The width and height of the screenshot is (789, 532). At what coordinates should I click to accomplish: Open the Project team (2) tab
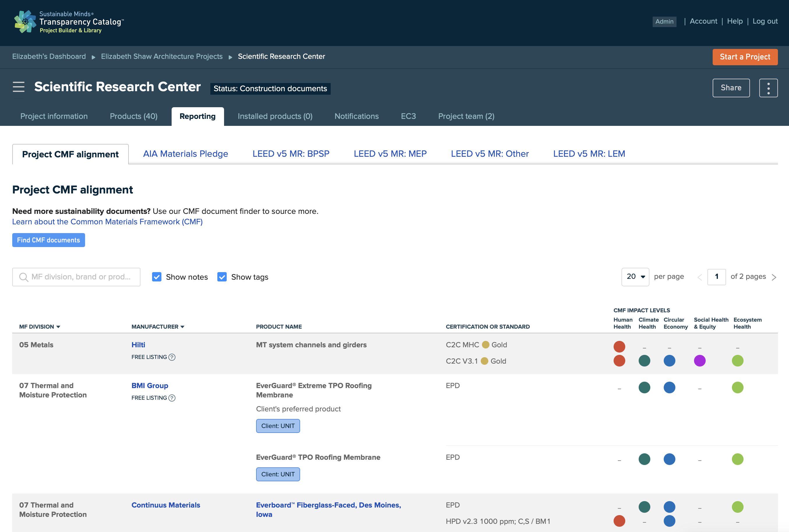(x=466, y=116)
